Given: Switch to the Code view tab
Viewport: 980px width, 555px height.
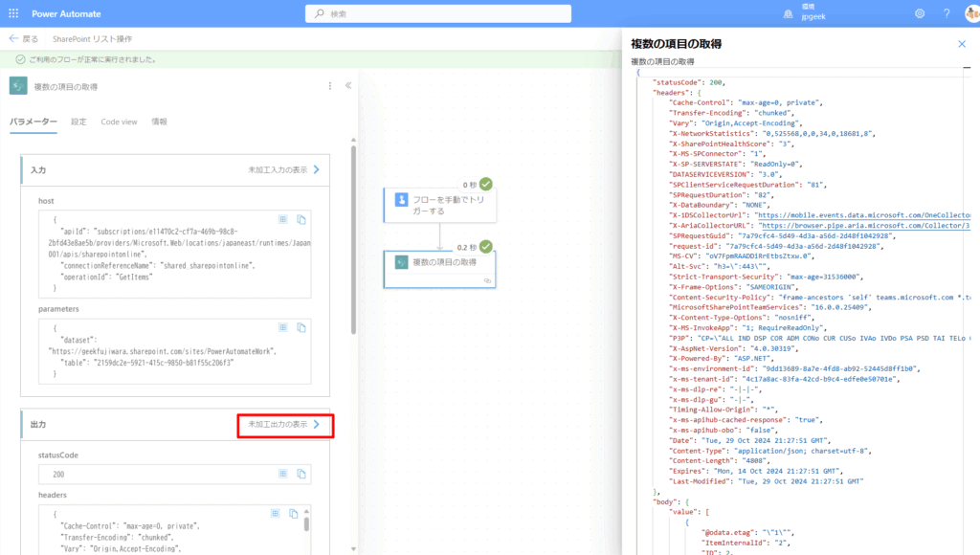Looking at the screenshot, I should 119,122.
